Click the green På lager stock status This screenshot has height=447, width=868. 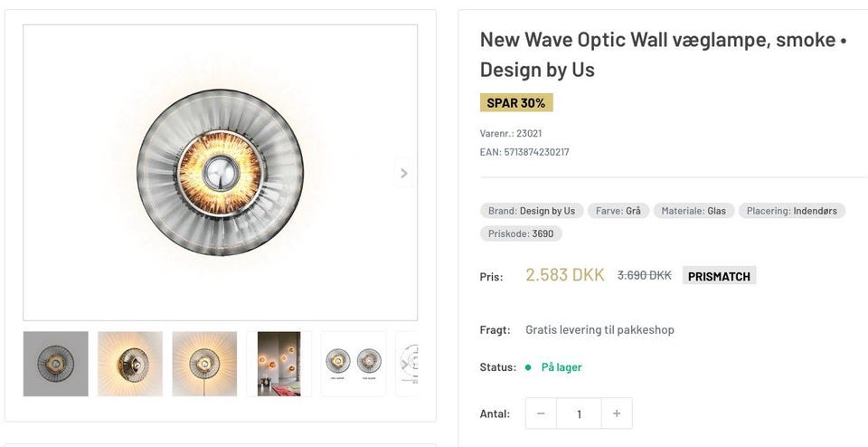561,367
